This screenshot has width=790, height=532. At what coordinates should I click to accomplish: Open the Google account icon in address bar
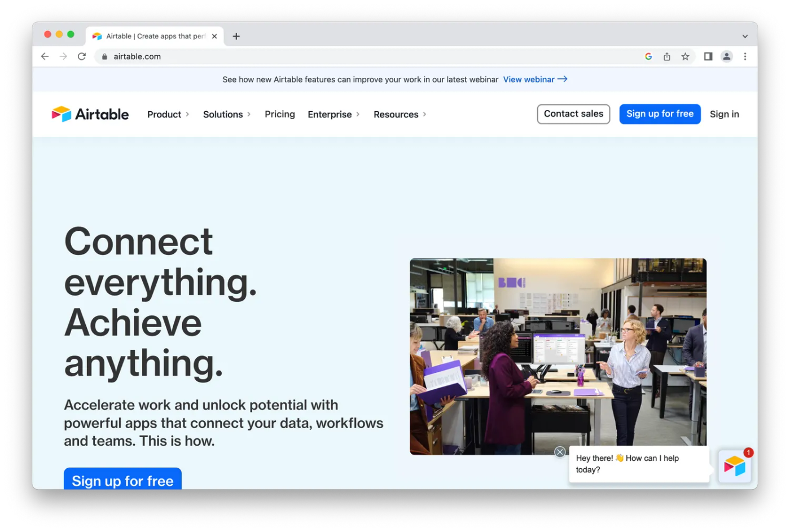click(x=648, y=56)
